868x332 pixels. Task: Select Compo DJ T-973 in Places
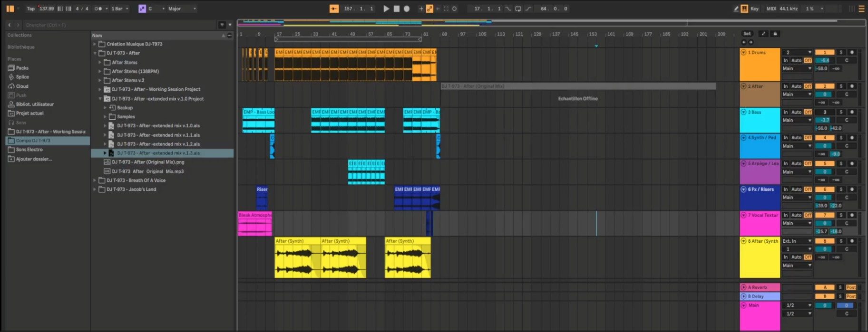[x=48, y=141]
